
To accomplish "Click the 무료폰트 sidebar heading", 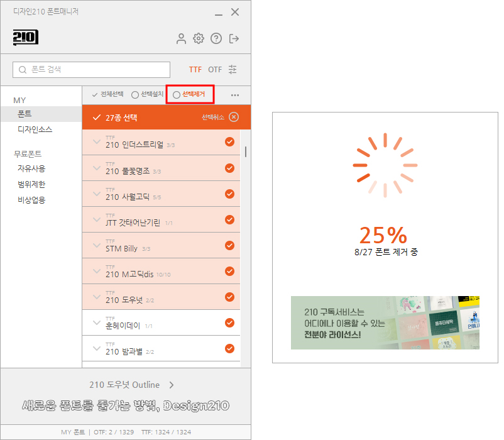I will pos(28,153).
